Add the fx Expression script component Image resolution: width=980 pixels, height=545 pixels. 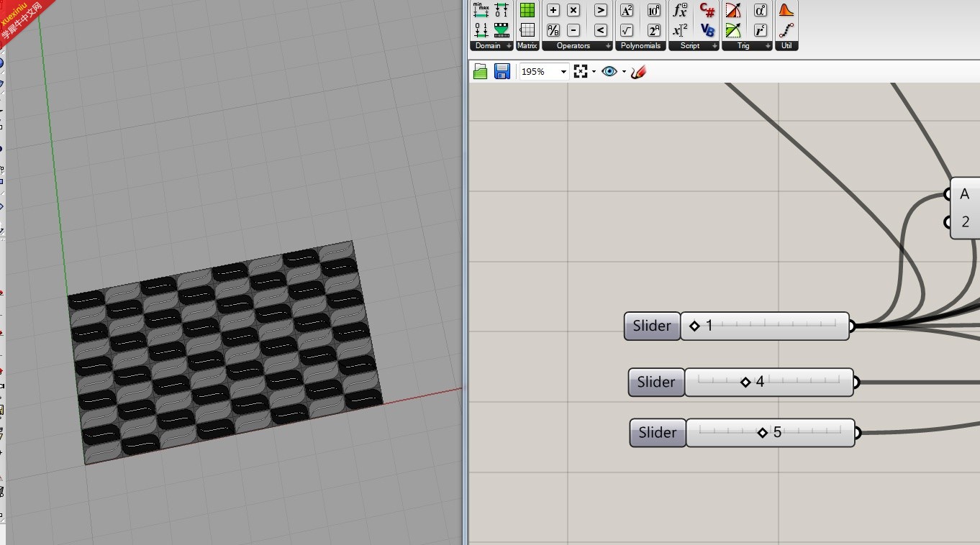(x=680, y=10)
